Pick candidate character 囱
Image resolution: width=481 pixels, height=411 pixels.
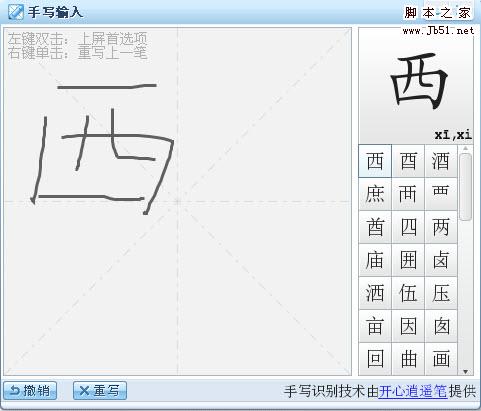coord(441,326)
